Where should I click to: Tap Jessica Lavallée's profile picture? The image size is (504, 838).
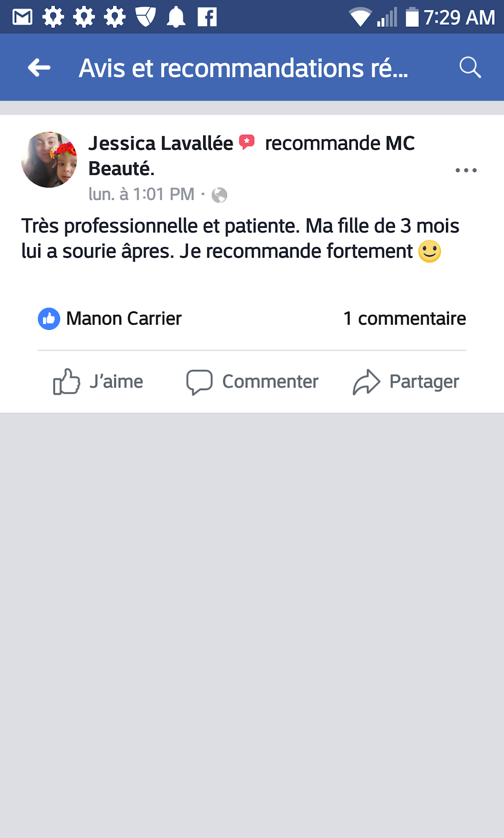49,160
